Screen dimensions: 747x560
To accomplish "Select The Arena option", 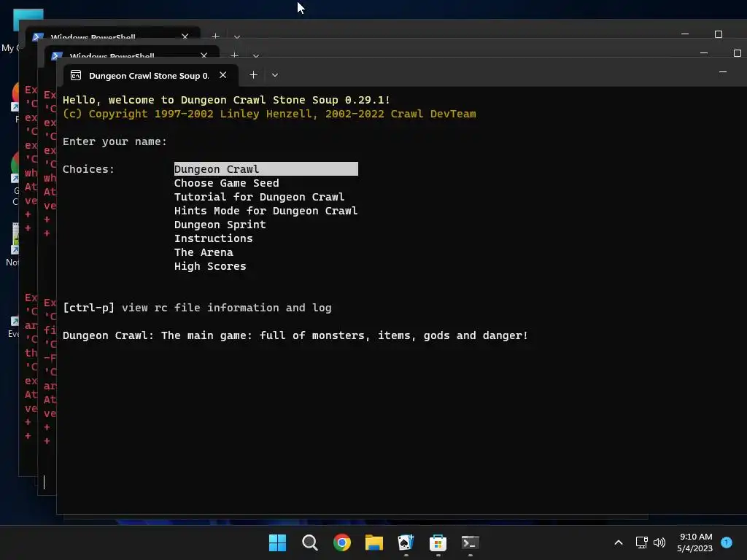I will (x=204, y=252).
